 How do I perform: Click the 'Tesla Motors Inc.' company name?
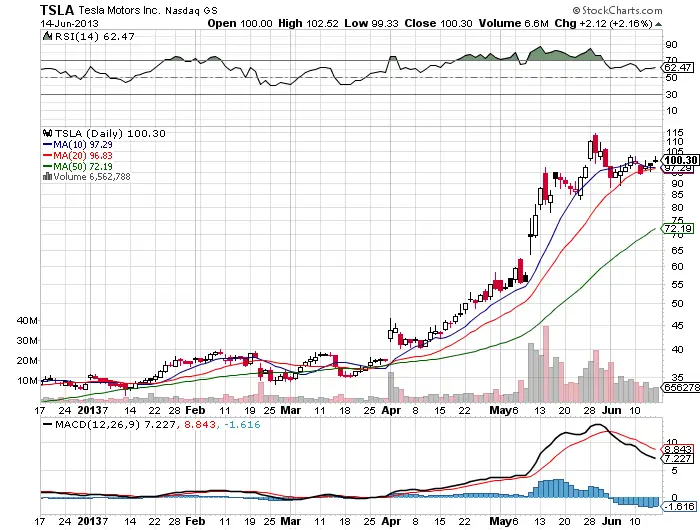119,10
